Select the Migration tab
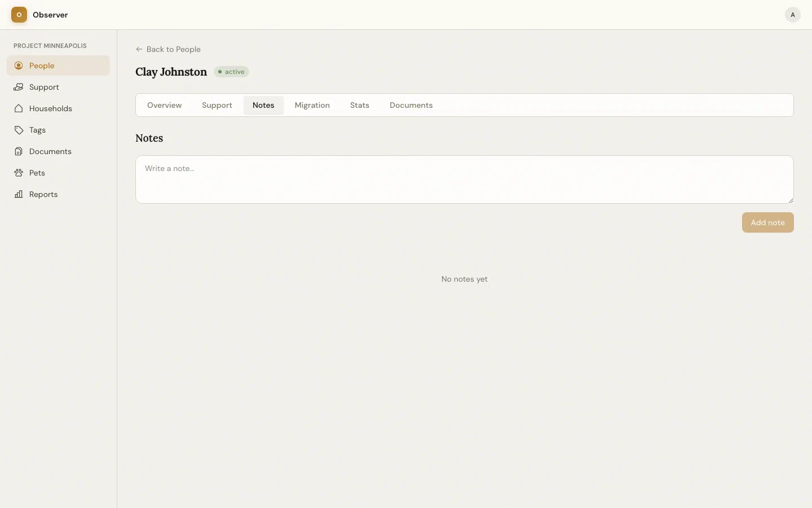This screenshot has width=812, height=508. click(312, 105)
